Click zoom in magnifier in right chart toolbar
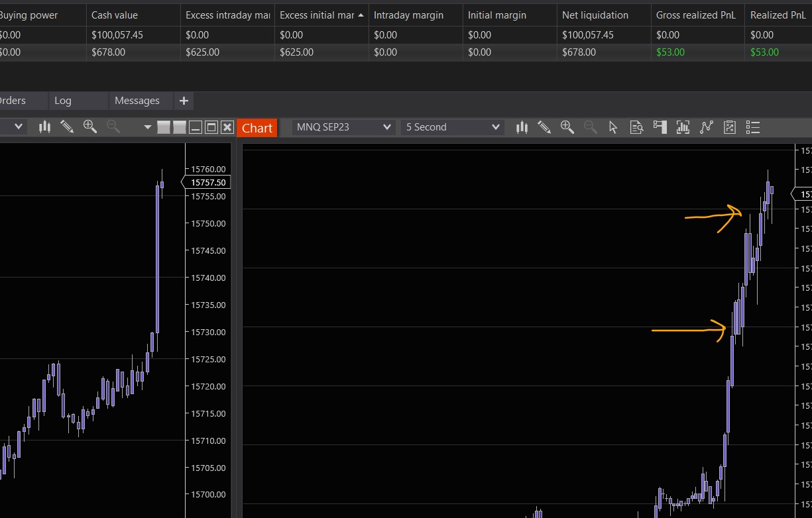The height and width of the screenshot is (518, 812). point(567,127)
